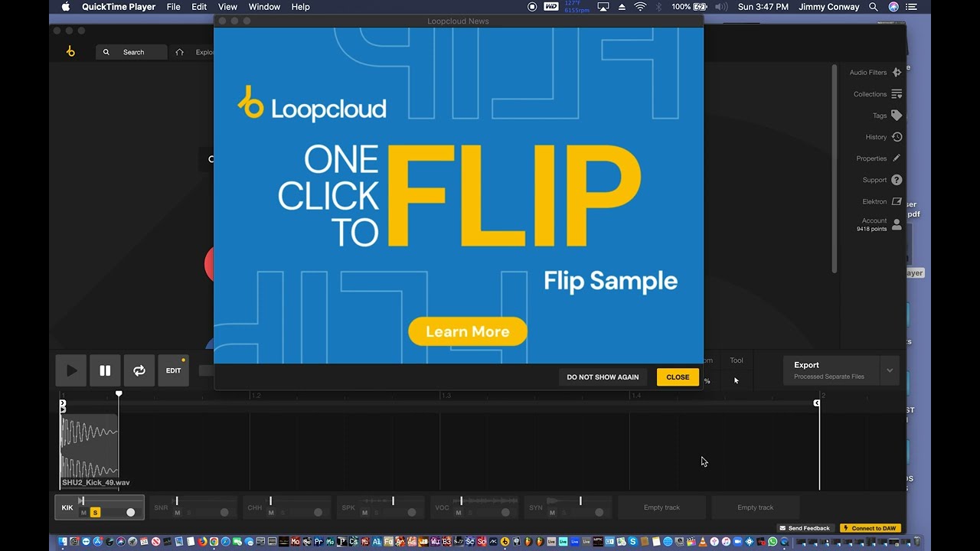Open the View menu

tap(227, 7)
